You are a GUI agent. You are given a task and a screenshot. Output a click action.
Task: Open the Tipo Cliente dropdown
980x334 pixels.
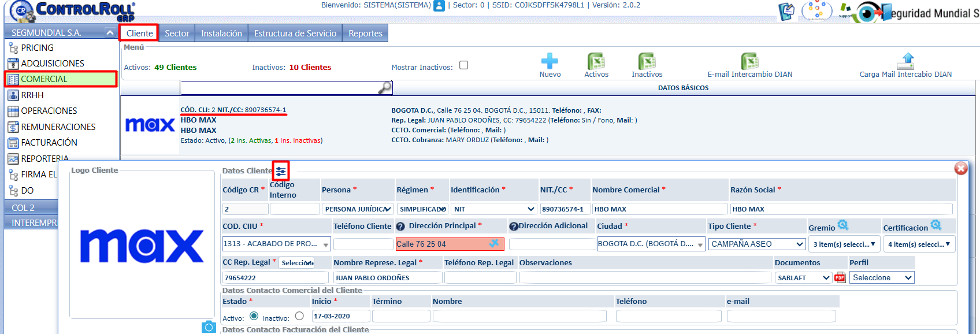[x=757, y=244]
